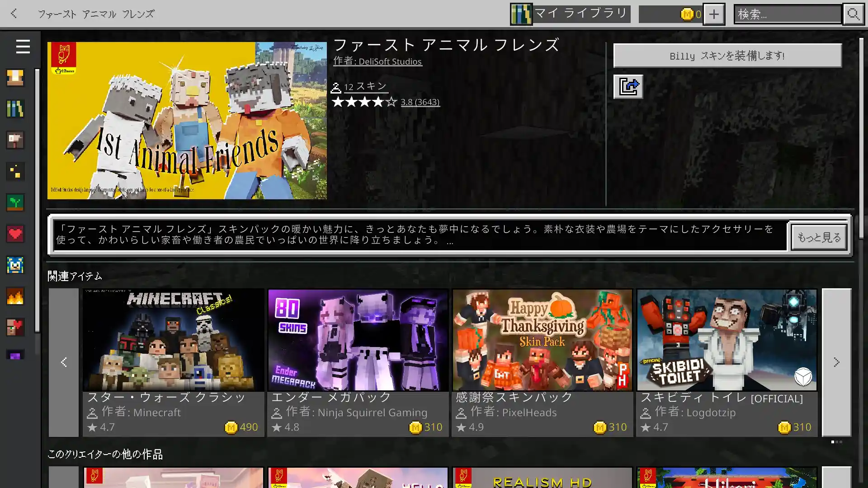Screen dimensions: 868x488
Task: Open the Realism HD creator pack thumbnail
Action: pyautogui.click(x=542, y=478)
